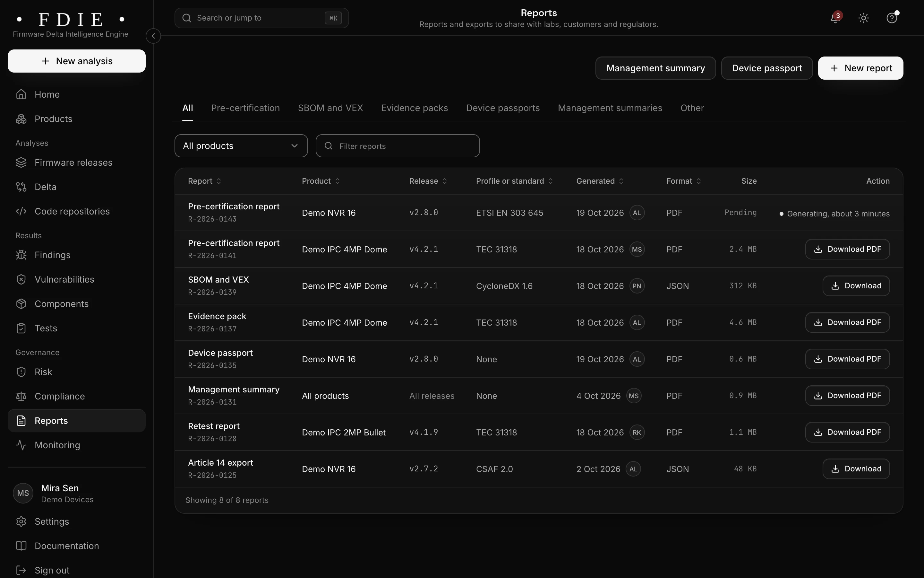This screenshot has height=578, width=924.
Task: Sort by Format column
Action: point(683,181)
